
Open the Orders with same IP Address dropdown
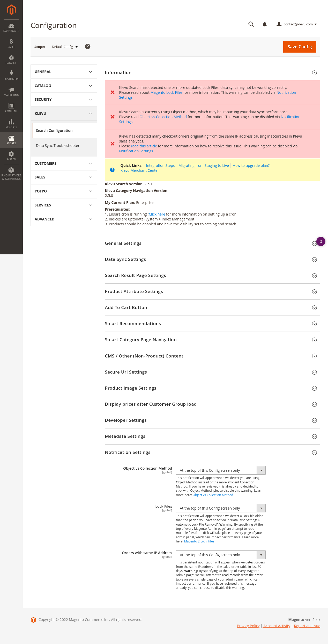[x=220, y=555]
